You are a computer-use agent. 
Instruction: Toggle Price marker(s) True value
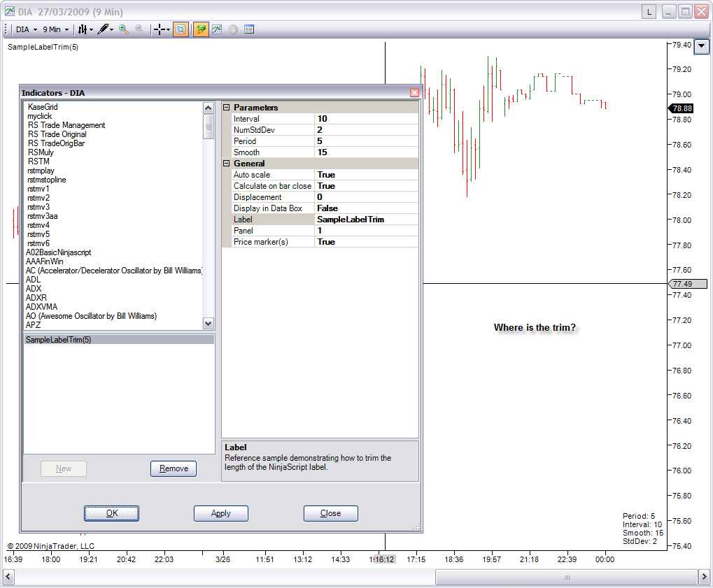point(366,242)
